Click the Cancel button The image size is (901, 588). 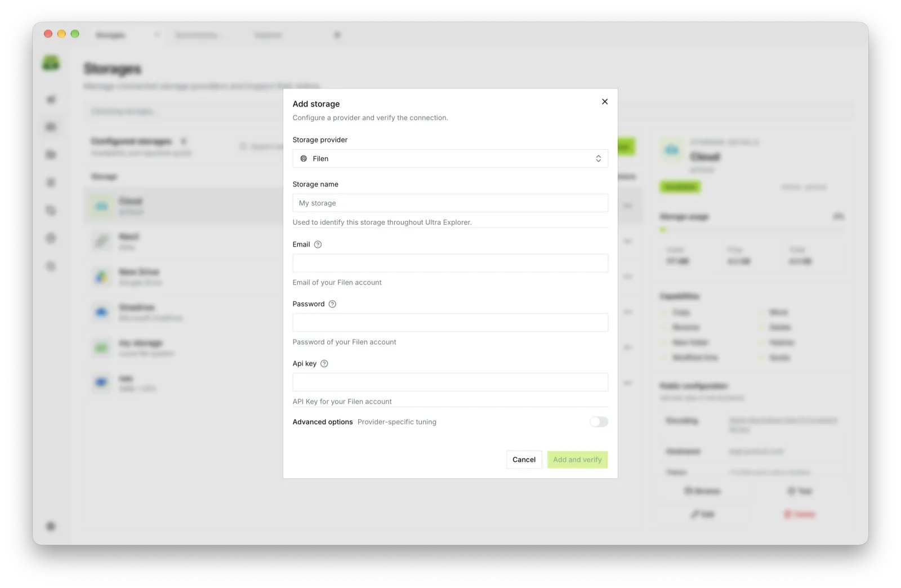524,460
